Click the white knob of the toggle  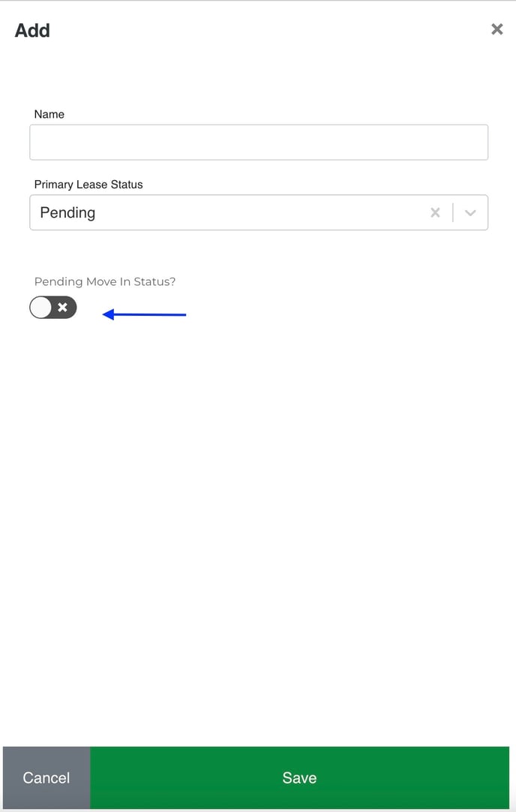pos(41,307)
